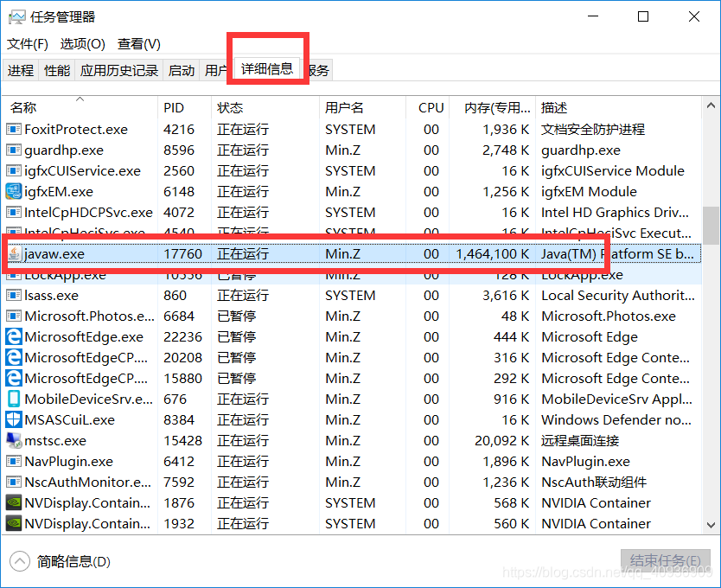Collapse view using 简略信息(D) button
The image size is (721, 588).
pos(60,561)
